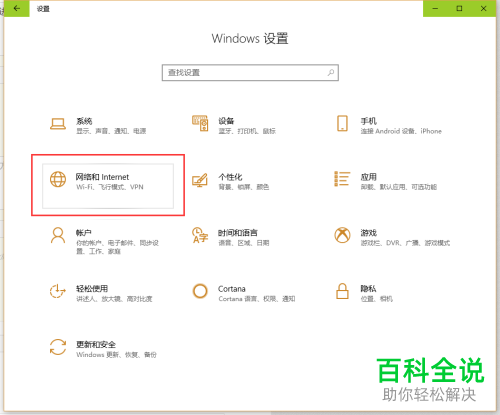Maximize the Settings window
500x415 pixels.
click(459, 8)
